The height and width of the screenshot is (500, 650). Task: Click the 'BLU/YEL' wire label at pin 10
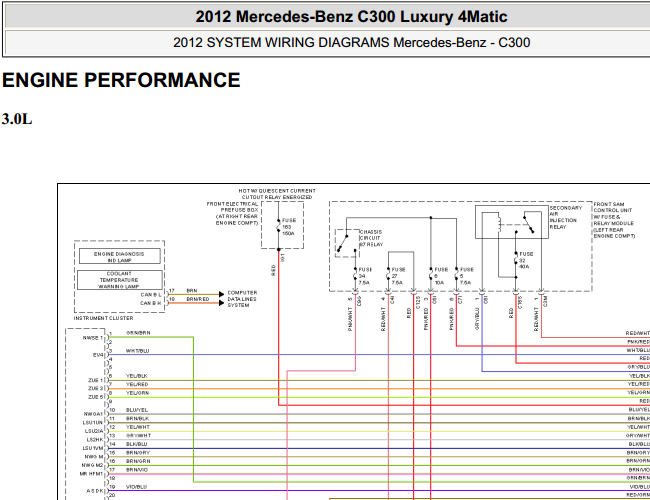(x=137, y=410)
